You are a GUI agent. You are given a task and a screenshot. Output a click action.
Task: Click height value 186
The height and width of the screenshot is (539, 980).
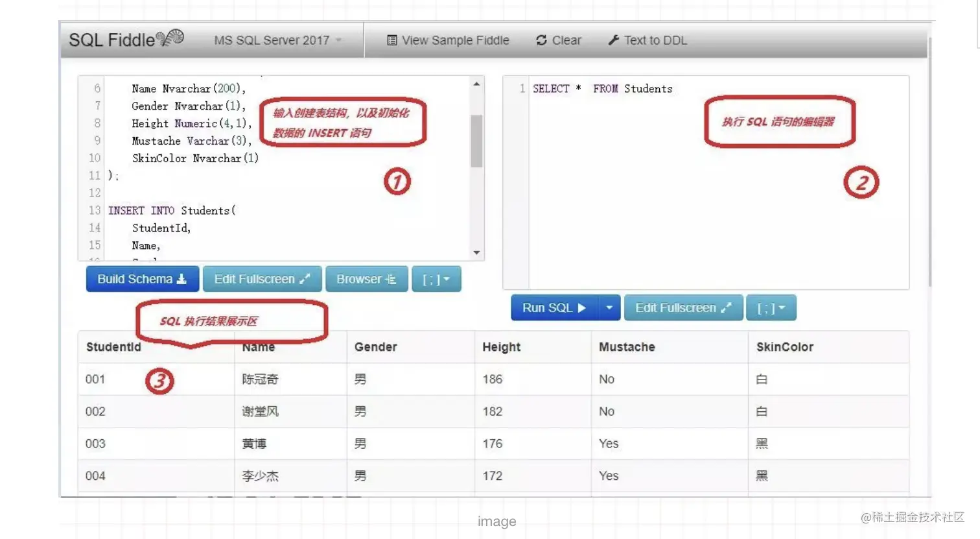[493, 379]
